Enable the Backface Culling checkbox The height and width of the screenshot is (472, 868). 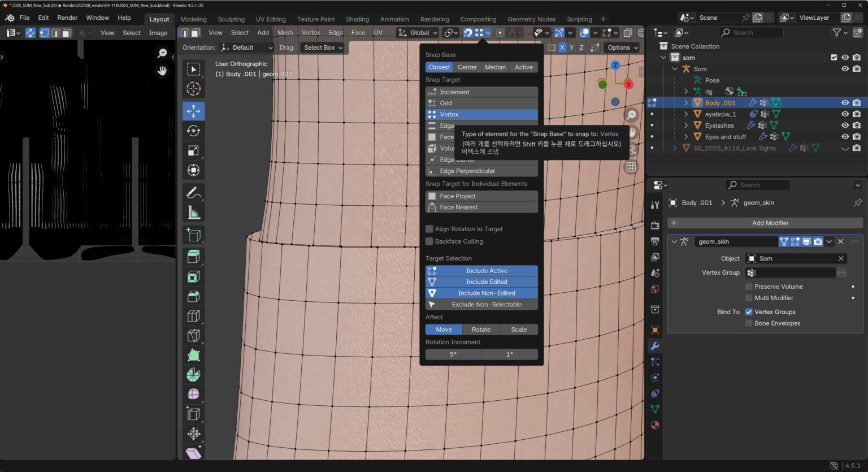click(x=429, y=241)
